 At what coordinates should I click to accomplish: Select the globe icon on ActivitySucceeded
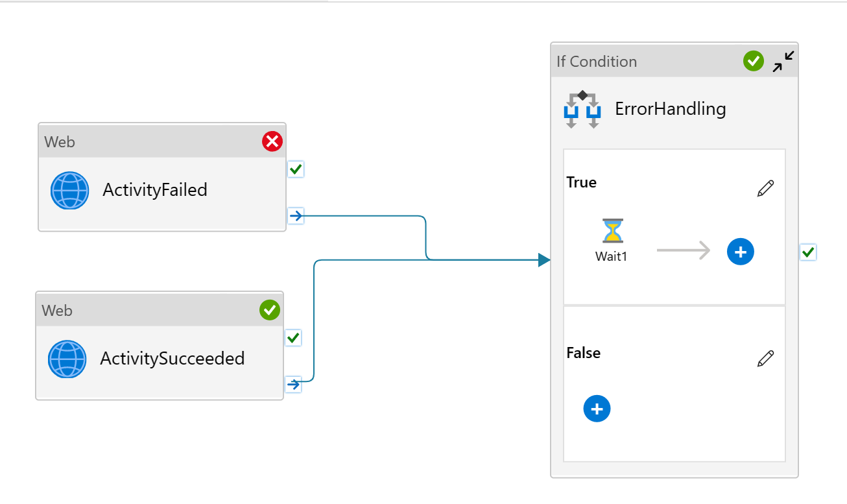click(x=67, y=359)
